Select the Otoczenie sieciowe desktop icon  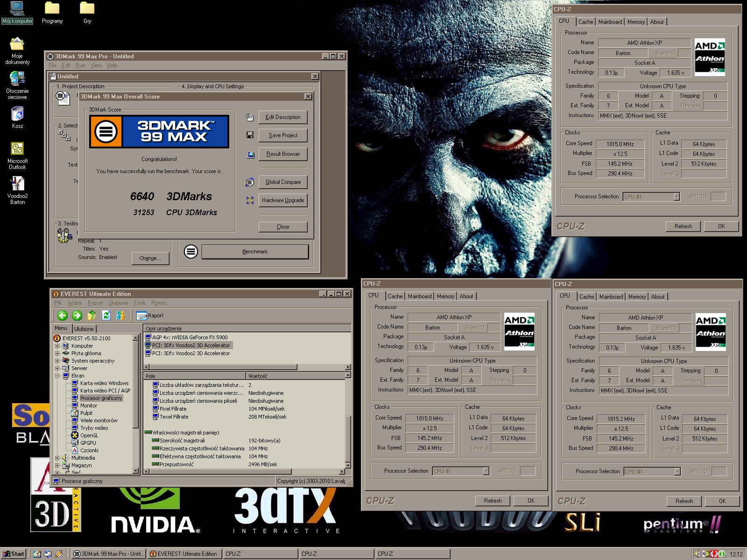tap(17, 85)
